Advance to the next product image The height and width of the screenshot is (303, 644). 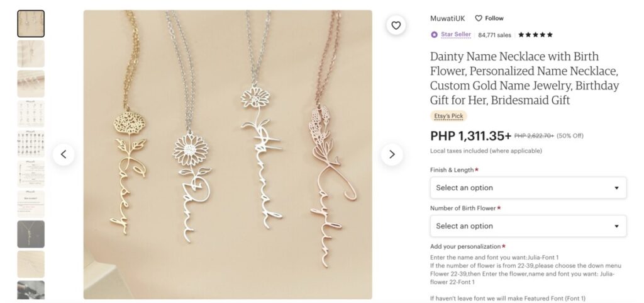click(x=392, y=154)
